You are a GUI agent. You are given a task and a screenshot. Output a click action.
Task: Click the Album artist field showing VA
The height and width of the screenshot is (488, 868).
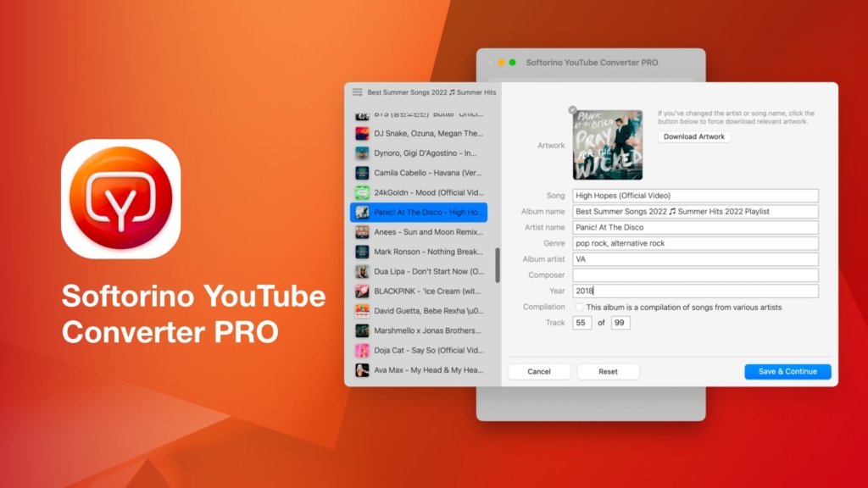pos(695,259)
